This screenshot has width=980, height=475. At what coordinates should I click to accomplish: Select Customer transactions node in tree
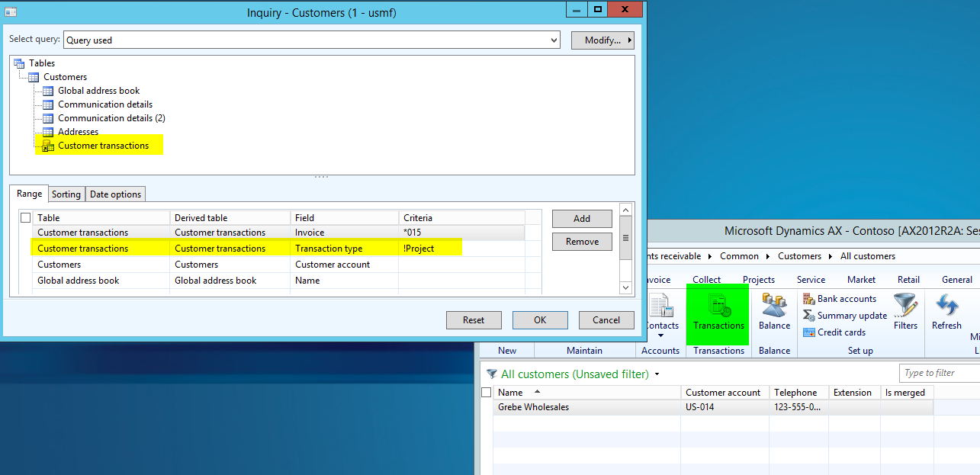pos(103,146)
